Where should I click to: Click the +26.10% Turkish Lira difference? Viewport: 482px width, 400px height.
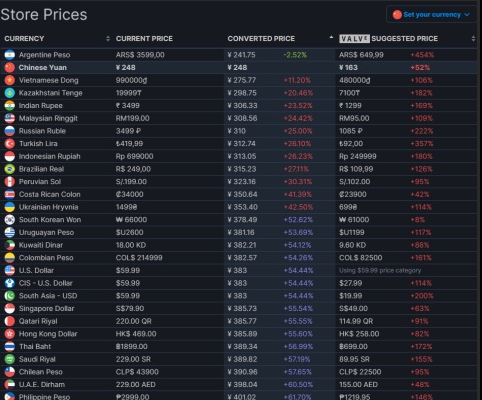click(x=297, y=143)
